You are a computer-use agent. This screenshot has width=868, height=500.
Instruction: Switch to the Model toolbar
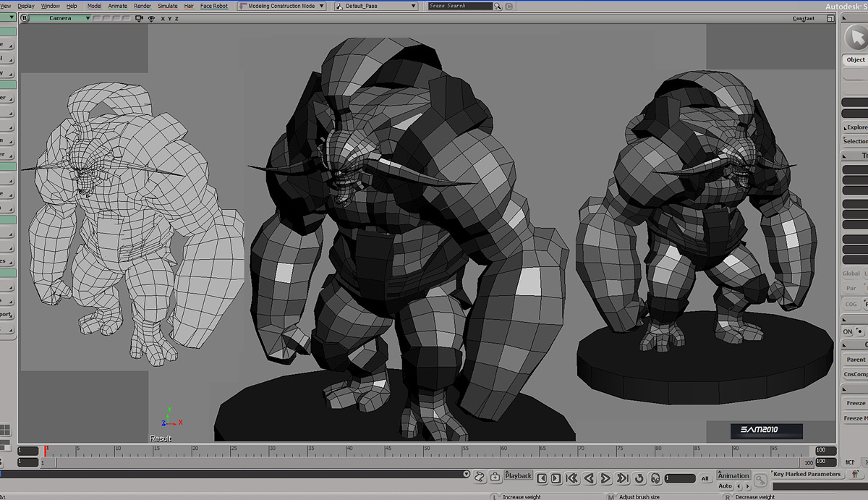(x=94, y=6)
